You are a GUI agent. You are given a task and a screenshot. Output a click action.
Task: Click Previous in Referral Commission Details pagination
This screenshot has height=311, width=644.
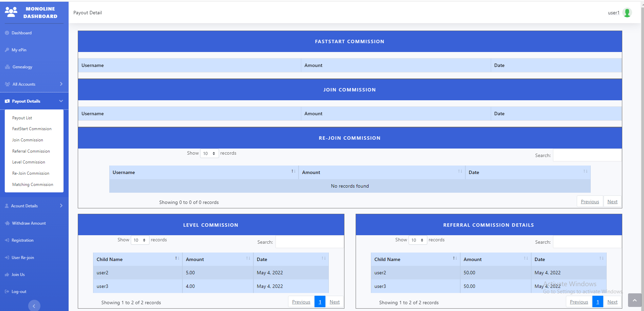click(x=579, y=302)
